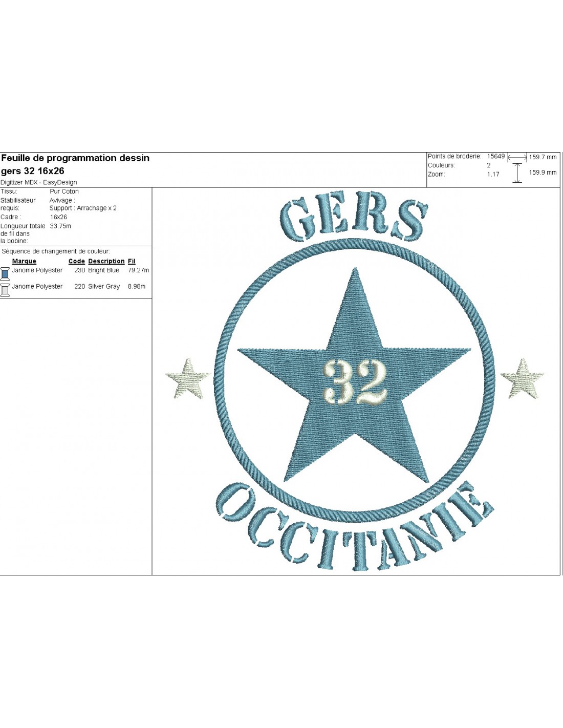
Task: Click the Bright Blue thread spool icon
Action: point(5,273)
